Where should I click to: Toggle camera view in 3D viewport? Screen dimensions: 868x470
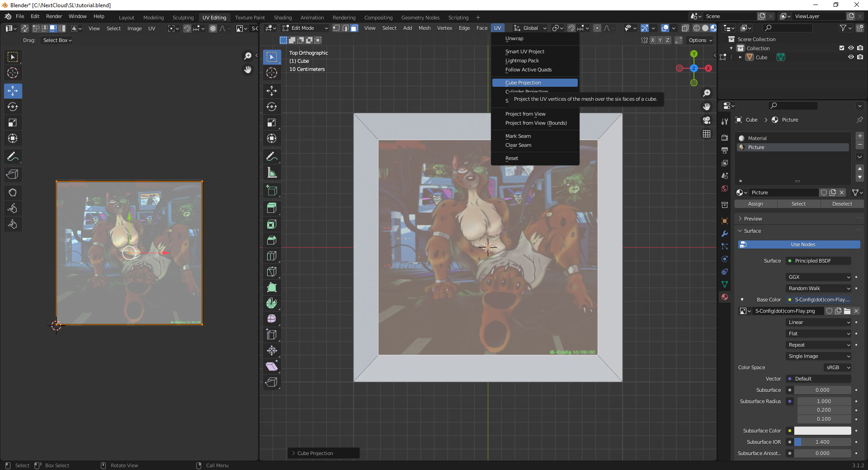pyautogui.click(x=707, y=120)
